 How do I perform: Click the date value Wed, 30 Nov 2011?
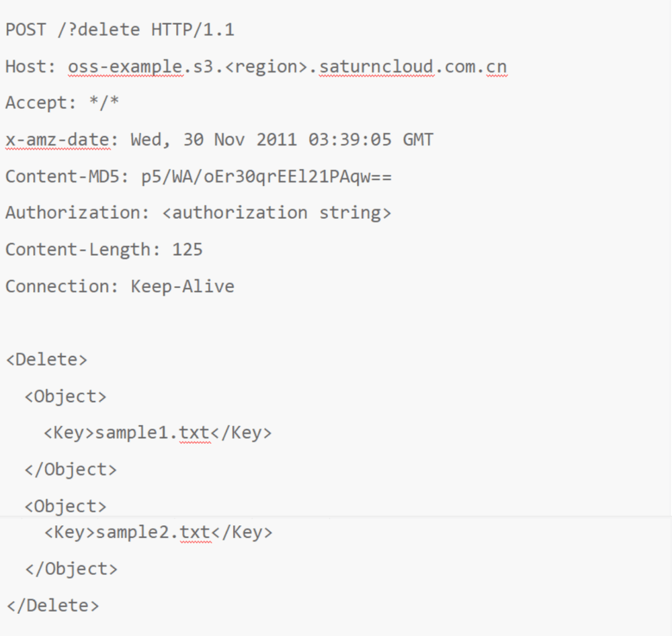pyautogui.click(x=214, y=140)
